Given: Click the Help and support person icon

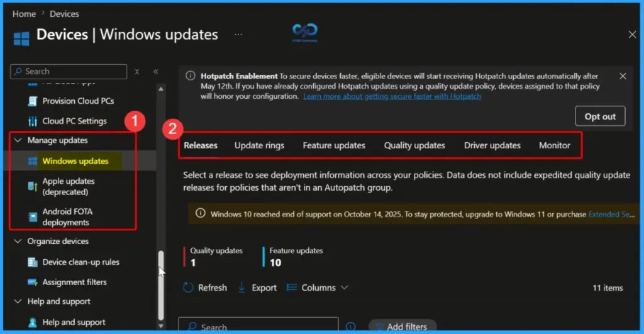Looking at the screenshot, I should (x=33, y=323).
